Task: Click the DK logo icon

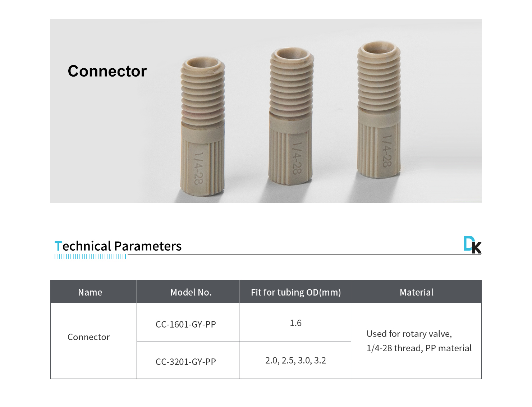Action: pos(472,245)
